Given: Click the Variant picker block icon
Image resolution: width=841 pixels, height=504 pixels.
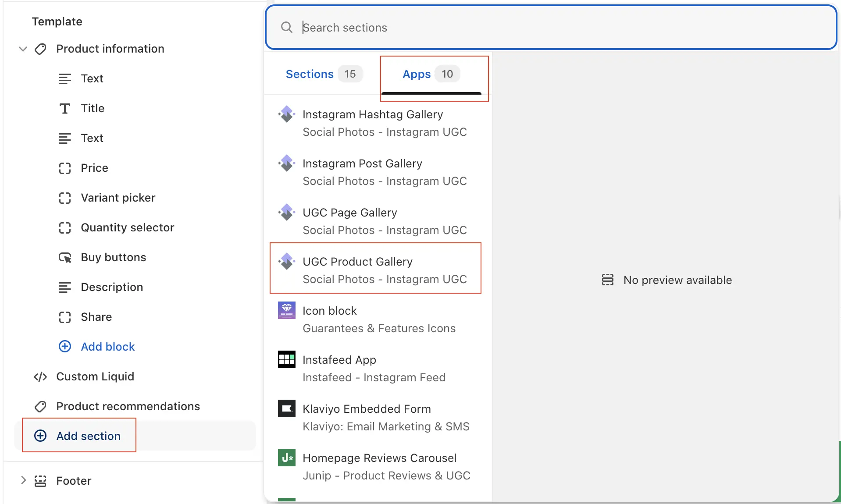Looking at the screenshot, I should point(65,198).
